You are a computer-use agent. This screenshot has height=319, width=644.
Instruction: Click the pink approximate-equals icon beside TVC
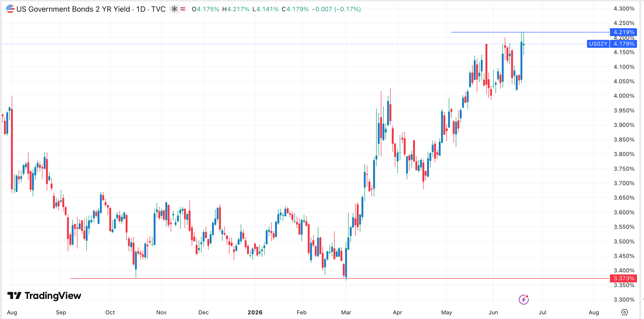pyautogui.click(x=183, y=9)
